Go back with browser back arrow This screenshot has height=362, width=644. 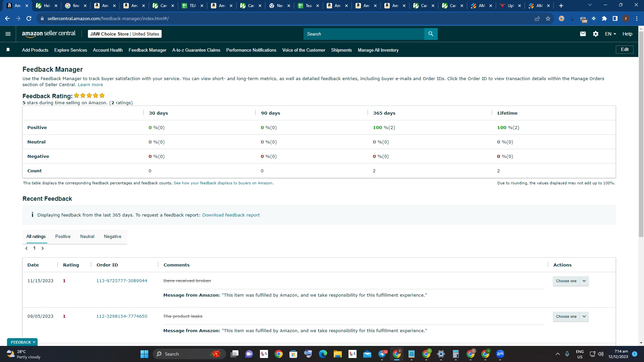pos(7,18)
